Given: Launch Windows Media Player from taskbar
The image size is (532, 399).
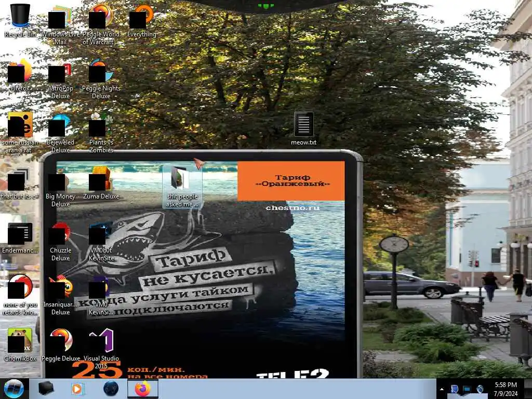Looking at the screenshot, I should tap(77, 389).
